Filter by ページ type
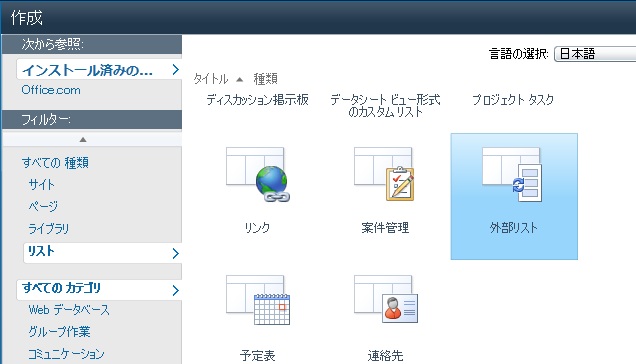This screenshot has width=636, height=364. 43,206
